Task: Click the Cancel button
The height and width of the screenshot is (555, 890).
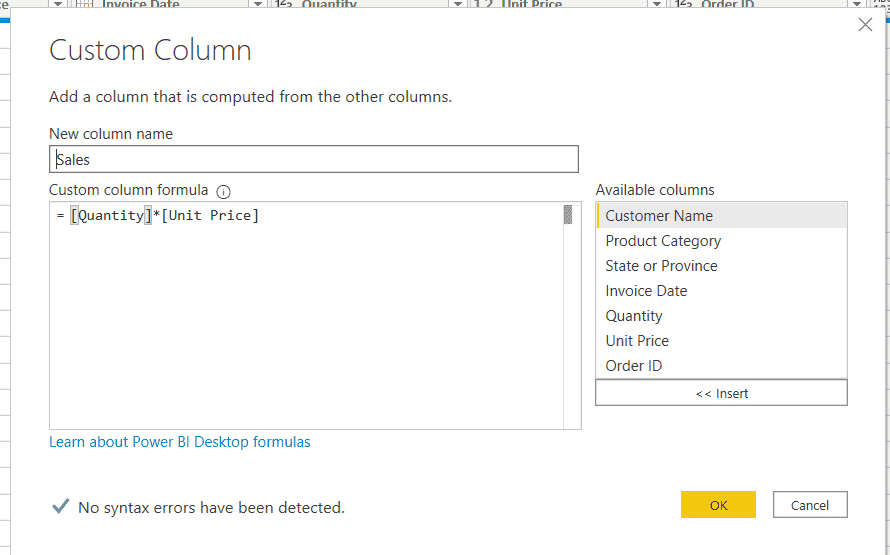Action: pyautogui.click(x=810, y=504)
